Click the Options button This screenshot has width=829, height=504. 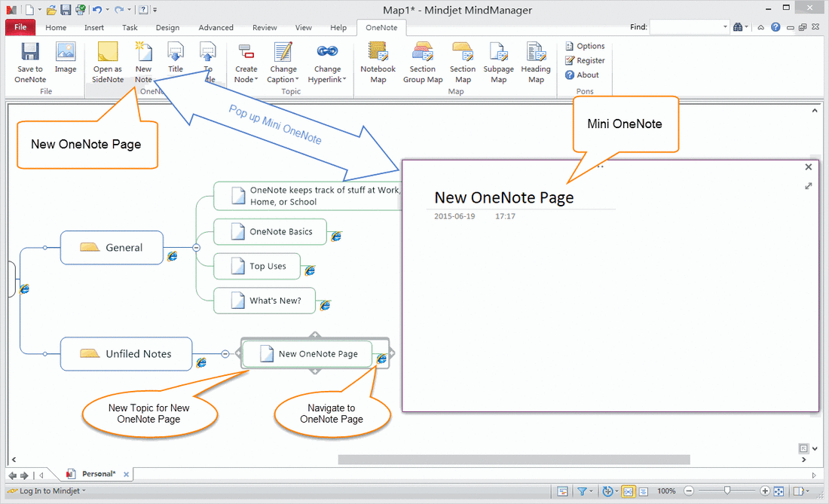click(585, 46)
